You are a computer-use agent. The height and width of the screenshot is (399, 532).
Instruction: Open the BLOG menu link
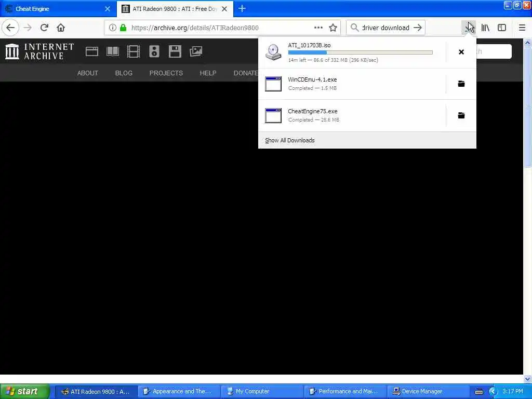124,73
